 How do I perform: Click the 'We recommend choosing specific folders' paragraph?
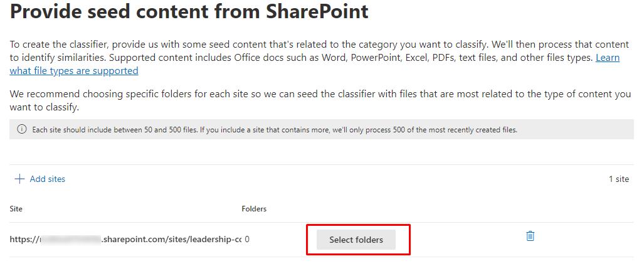pyautogui.click(x=251, y=94)
